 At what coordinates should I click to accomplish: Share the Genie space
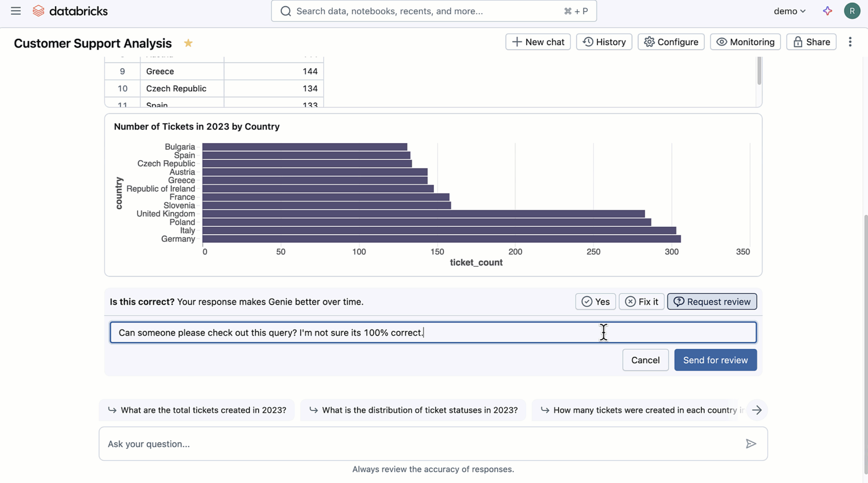point(811,42)
